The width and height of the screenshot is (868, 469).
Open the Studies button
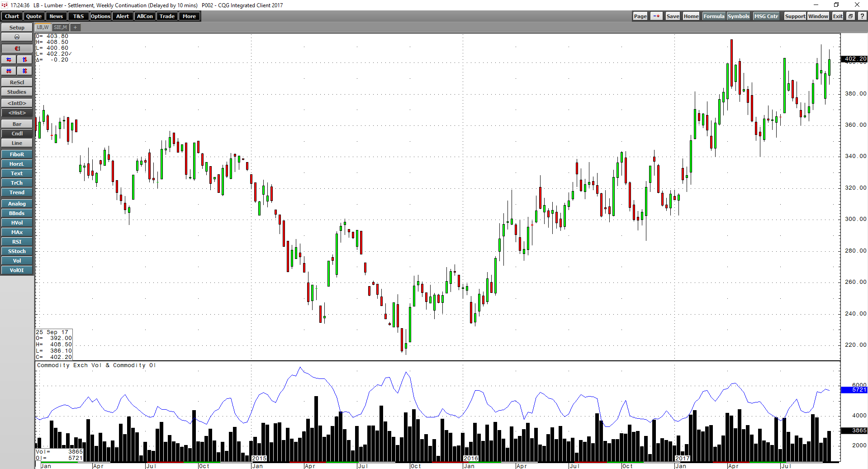click(x=17, y=92)
